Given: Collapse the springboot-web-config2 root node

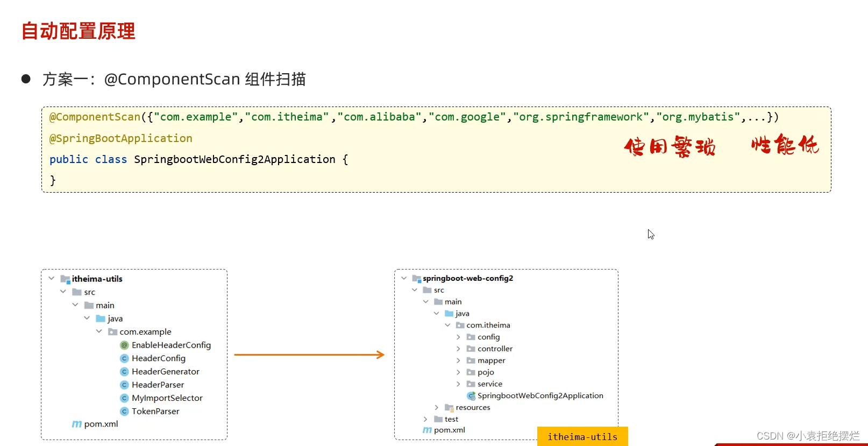Looking at the screenshot, I should pos(404,278).
